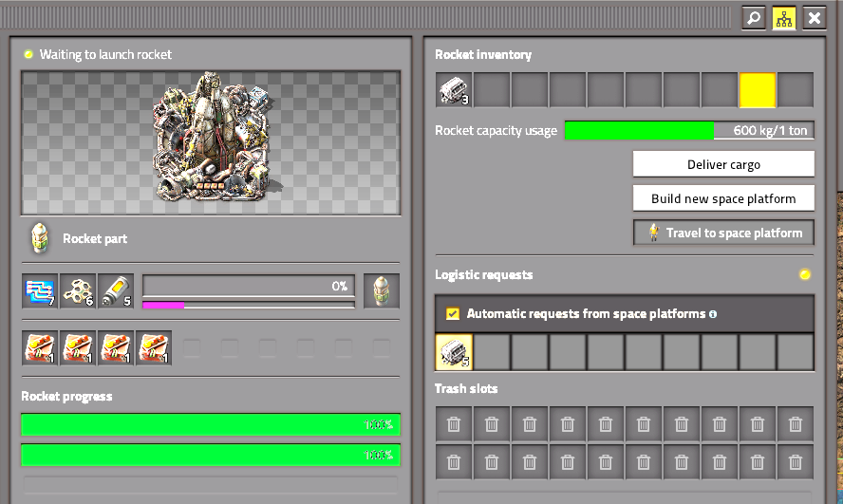Click Build new space platform
This screenshot has height=504, width=843.
tap(723, 198)
